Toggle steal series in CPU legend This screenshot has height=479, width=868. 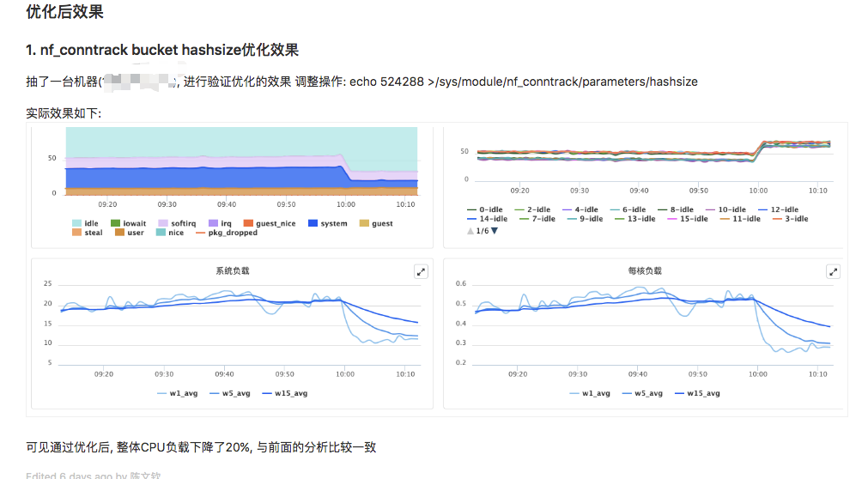pyautogui.click(x=88, y=233)
